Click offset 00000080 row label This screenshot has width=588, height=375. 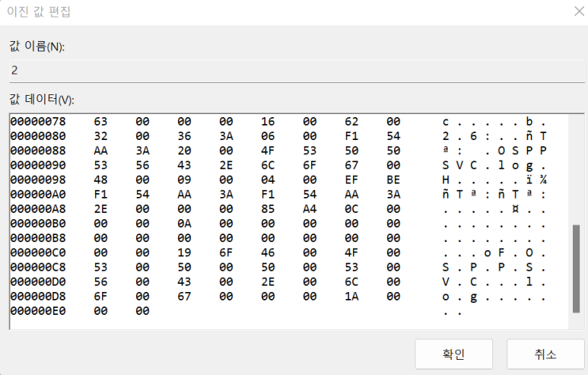tap(38, 136)
